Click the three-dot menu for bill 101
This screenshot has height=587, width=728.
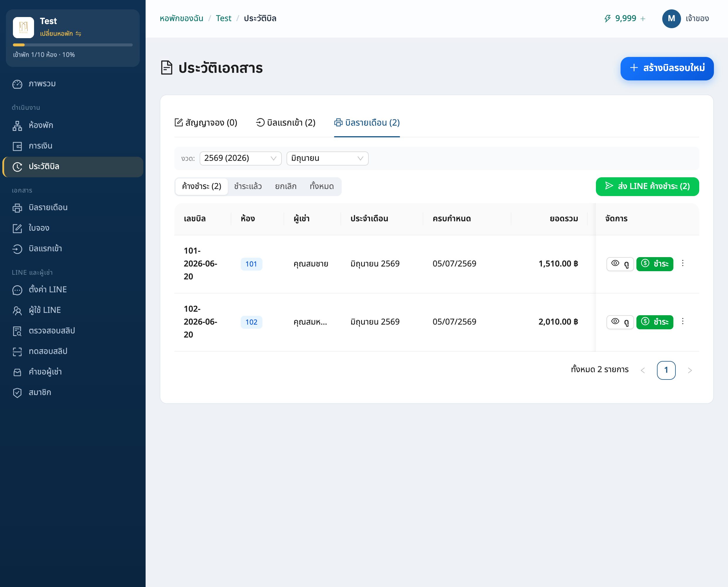tap(683, 263)
